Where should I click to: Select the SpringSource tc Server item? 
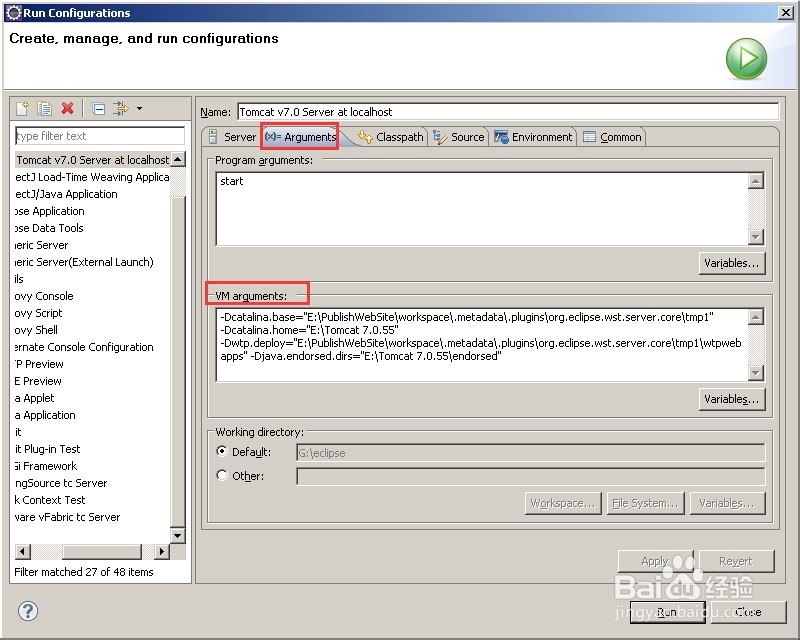point(61,483)
